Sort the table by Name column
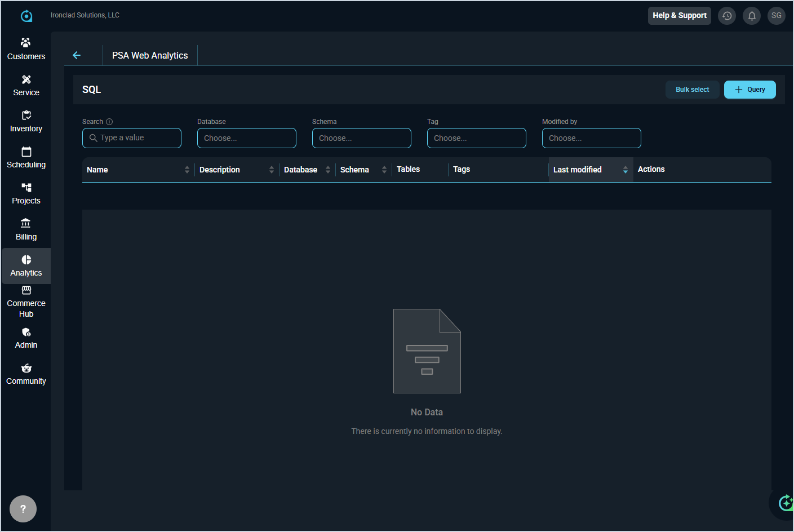The width and height of the screenshot is (794, 532). pos(138,170)
